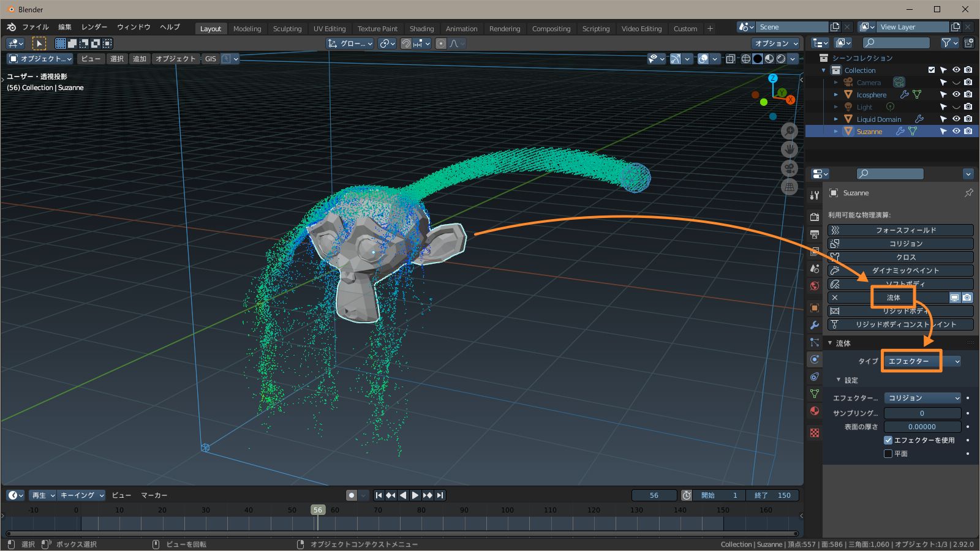The height and width of the screenshot is (551, 980).
Task: Collapse the 設定 subpanel
Action: pos(839,380)
